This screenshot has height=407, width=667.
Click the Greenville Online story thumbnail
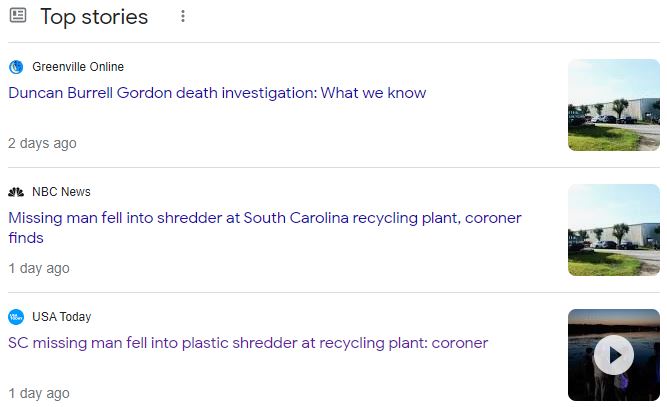click(614, 105)
